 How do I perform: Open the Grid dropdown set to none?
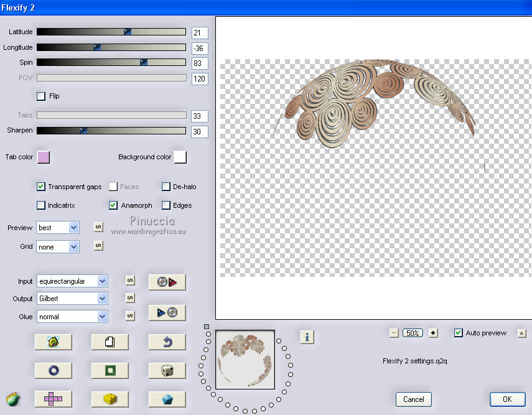[x=58, y=246]
